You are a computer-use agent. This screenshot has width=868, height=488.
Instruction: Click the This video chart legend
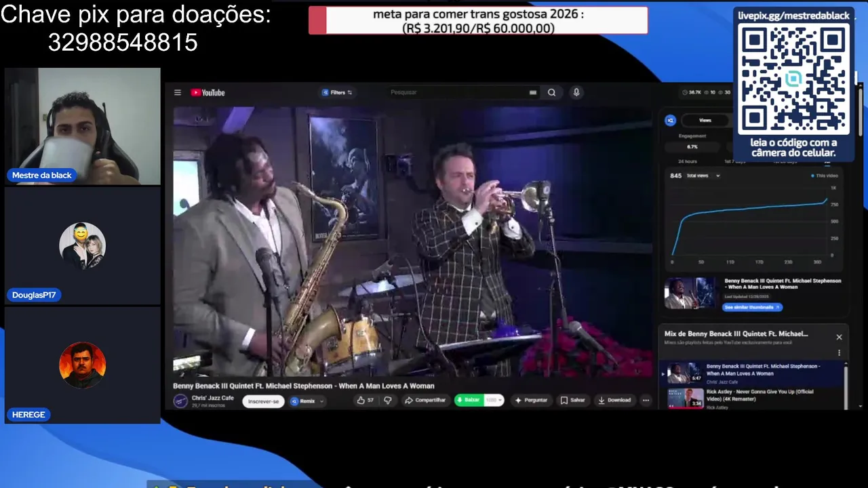(x=825, y=176)
